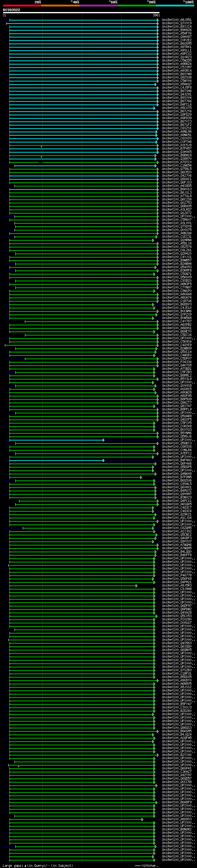
Task: Click label UniRef100_Q9FDZ9
Action: 176,115
